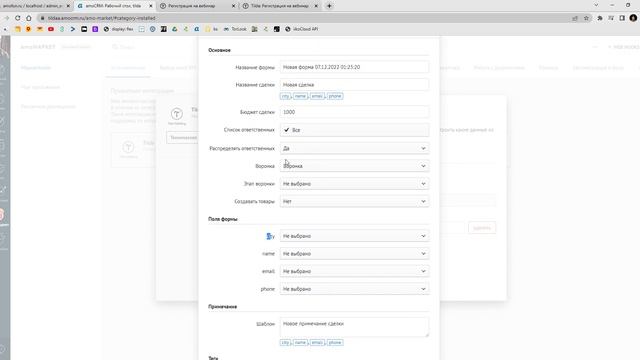
Task: Click the browser home icon
Action: pyautogui.click(x=29, y=18)
